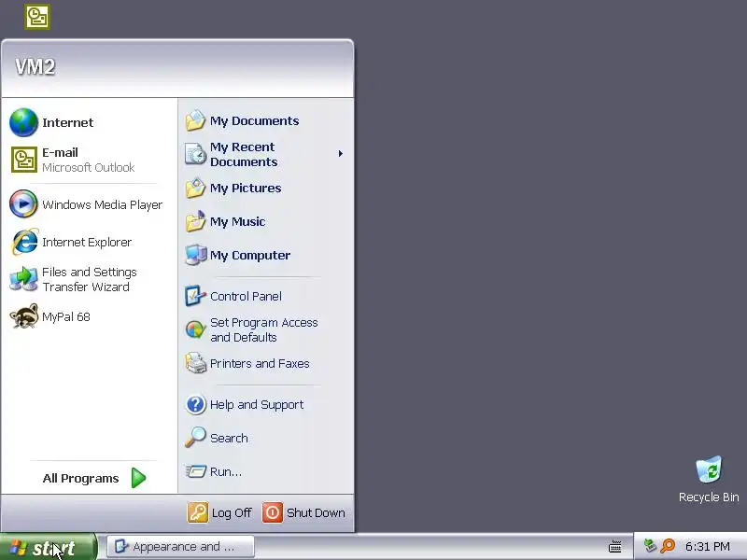The height and width of the screenshot is (560, 747).
Task: Click Outlook shortcut icon on desktop
Action: tap(37, 17)
